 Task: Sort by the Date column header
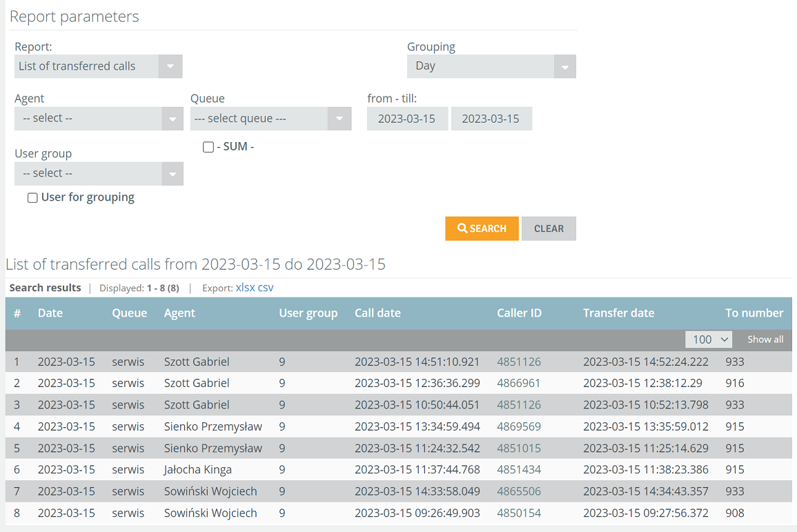click(x=50, y=313)
